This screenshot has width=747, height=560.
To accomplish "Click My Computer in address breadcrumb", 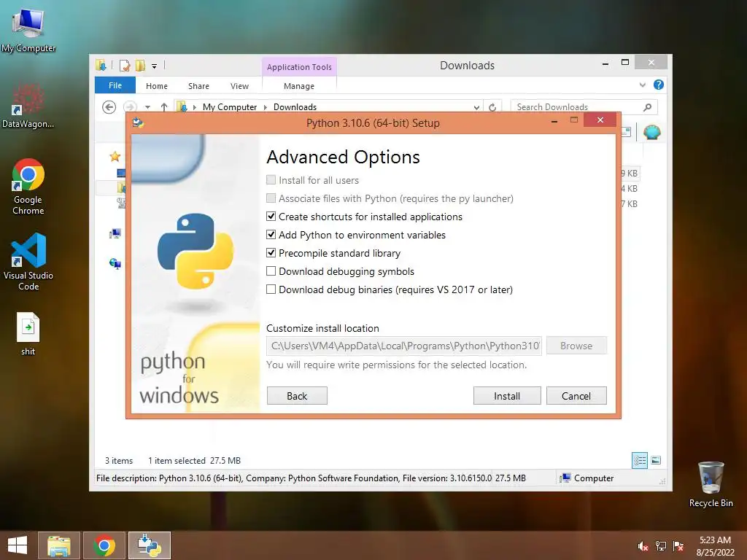I will pos(230,107).
